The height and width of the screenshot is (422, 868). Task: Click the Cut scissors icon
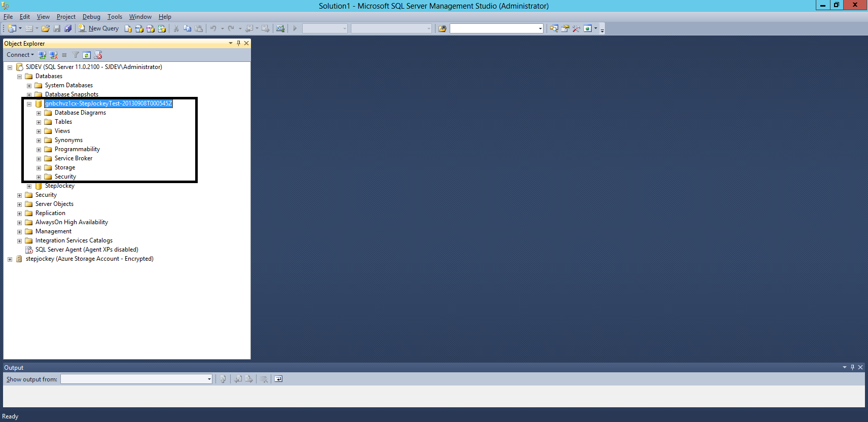pyautogui.click(x=176, y=28)
